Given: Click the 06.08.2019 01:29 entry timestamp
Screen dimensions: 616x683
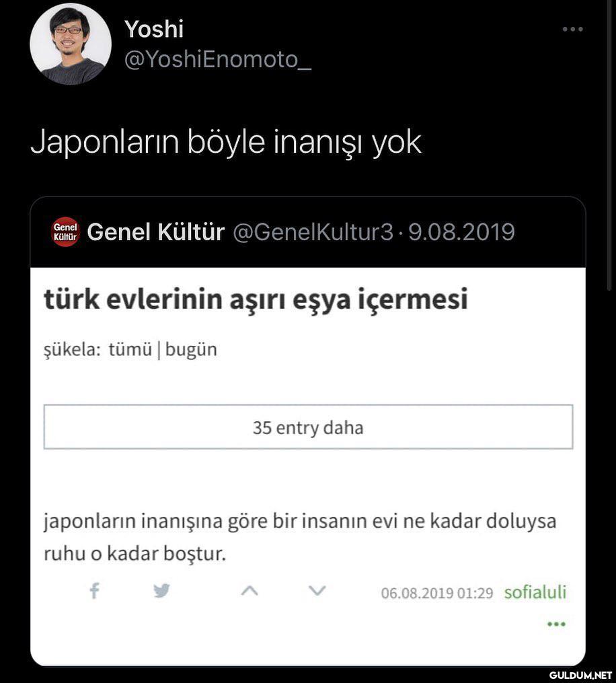Looking at the screenshot, I should pyautogui.click(x=436, y=593).
